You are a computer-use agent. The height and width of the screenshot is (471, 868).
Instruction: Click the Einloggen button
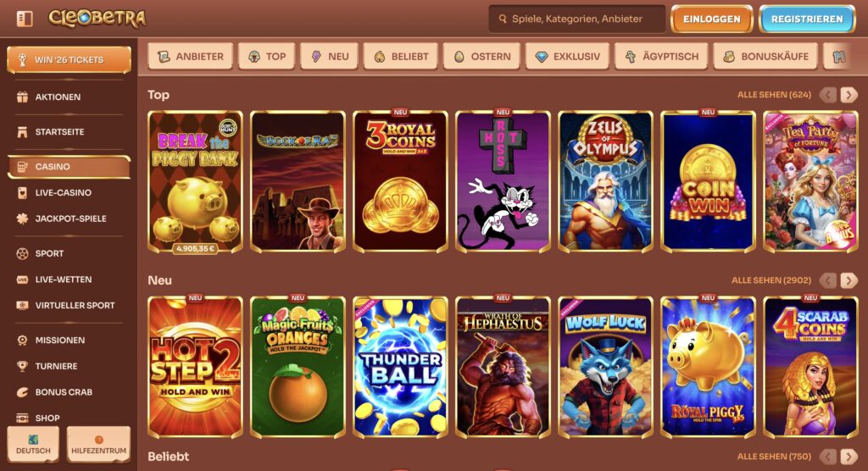pos(712,19)
